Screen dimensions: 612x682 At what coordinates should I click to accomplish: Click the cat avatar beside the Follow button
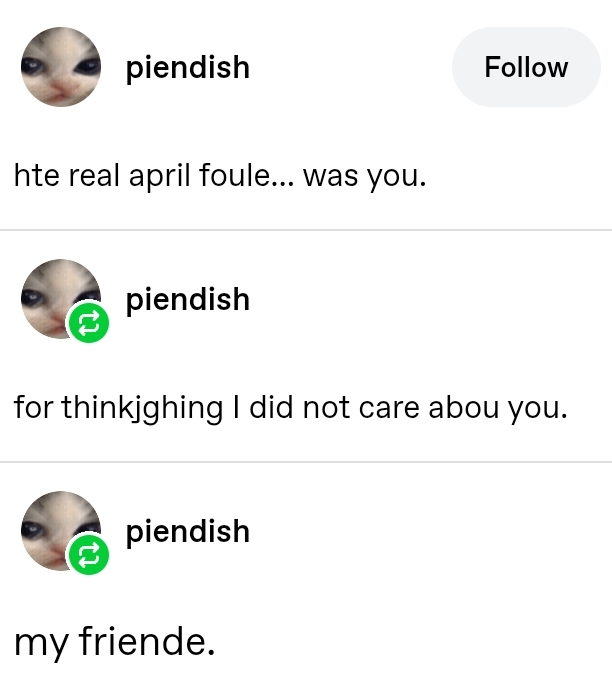point(61,67)
